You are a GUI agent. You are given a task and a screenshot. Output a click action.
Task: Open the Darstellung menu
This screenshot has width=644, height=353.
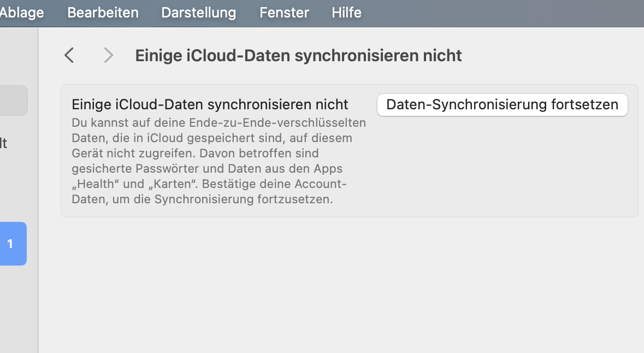pyautogui.click(x=199, y=13)
